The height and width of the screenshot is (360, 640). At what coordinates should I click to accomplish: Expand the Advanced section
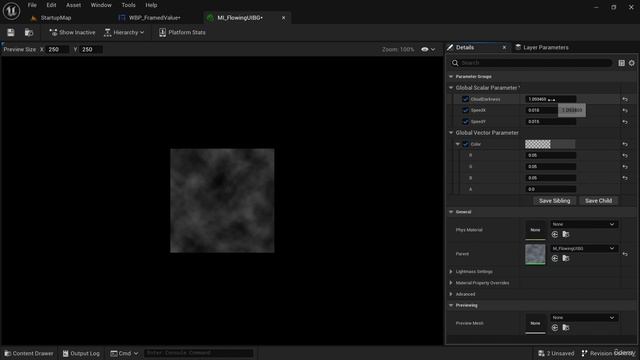click(x=451, y=294)
